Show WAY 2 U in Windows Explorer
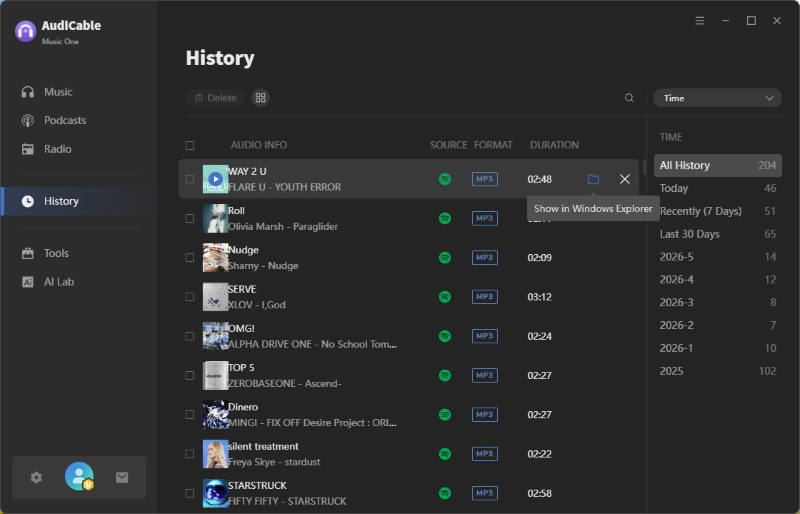This screenshot has height=514, width=800. [x=593, y=179]
